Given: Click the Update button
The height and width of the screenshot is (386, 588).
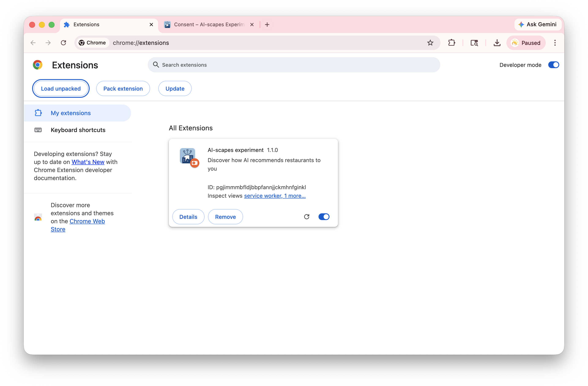Looking at the screenshot, I should [x=175, y=89].
